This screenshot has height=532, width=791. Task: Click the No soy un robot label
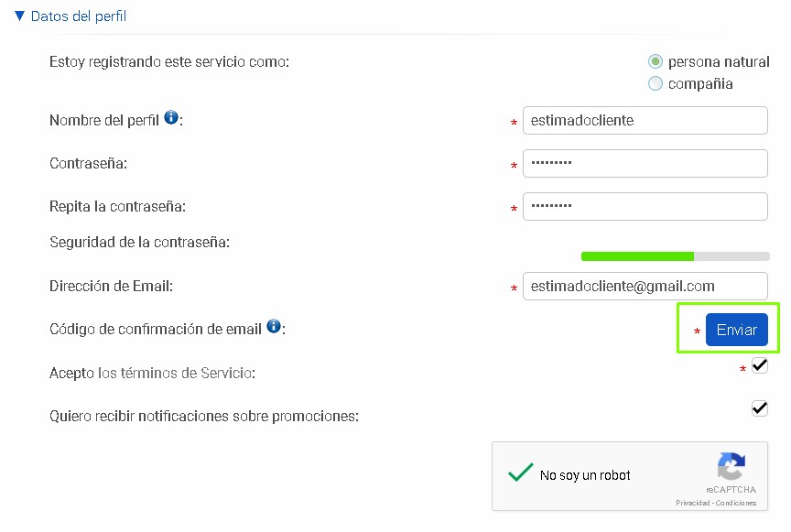click(x=585, y=475)
